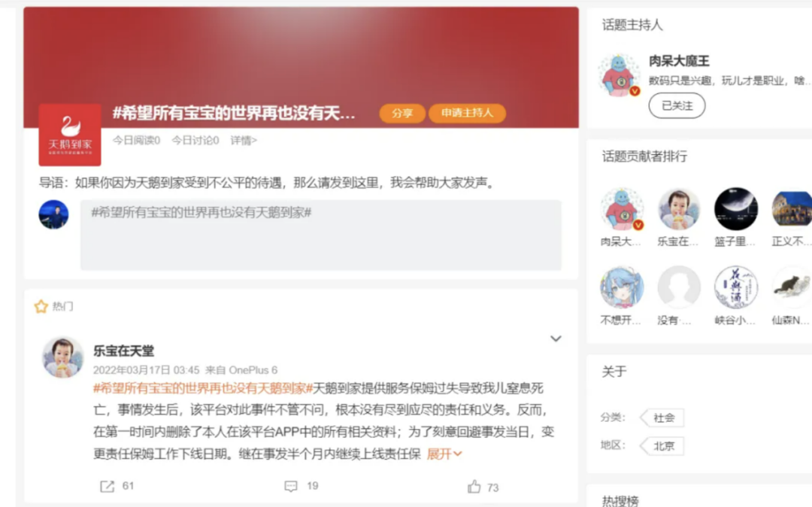Toggle the 已关注 follow button
This screenshot has width=812, height=507.
tap(677, 105)
